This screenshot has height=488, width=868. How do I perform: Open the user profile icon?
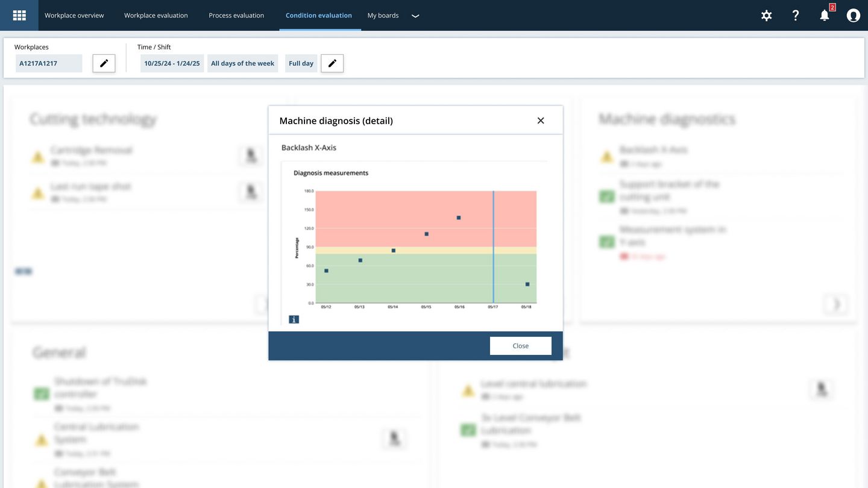coord(853,16)
